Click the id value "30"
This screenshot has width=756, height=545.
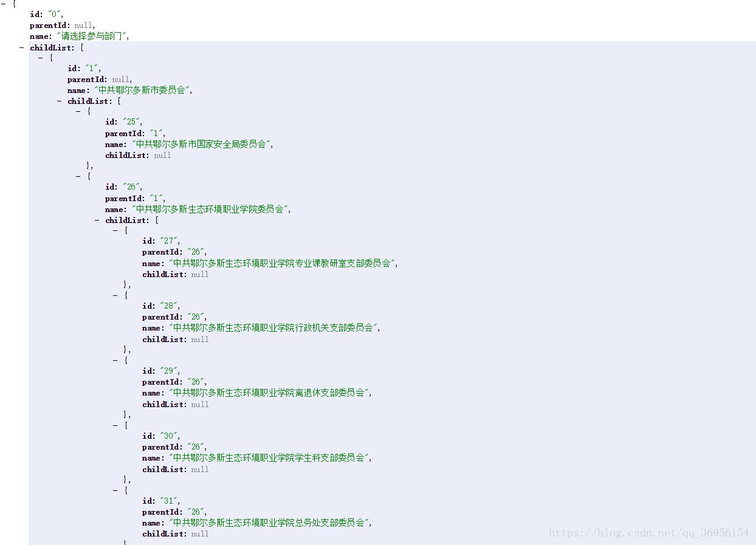click(170, 436)
